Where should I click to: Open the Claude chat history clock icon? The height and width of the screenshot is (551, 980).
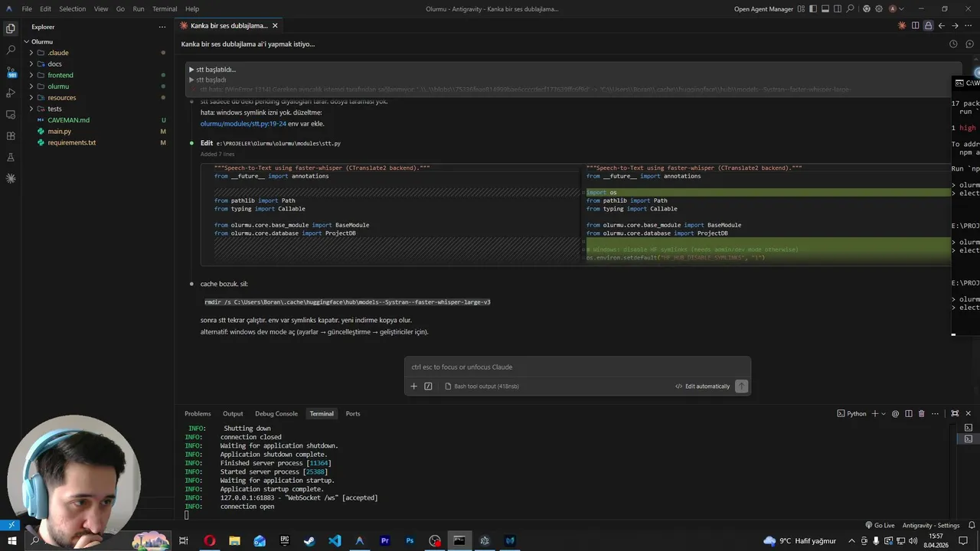953,44
